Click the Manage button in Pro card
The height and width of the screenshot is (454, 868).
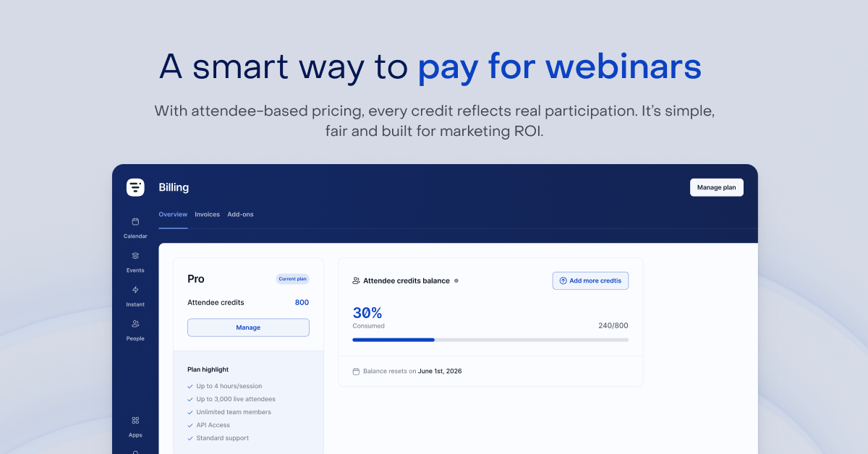(x=248, y=327)
